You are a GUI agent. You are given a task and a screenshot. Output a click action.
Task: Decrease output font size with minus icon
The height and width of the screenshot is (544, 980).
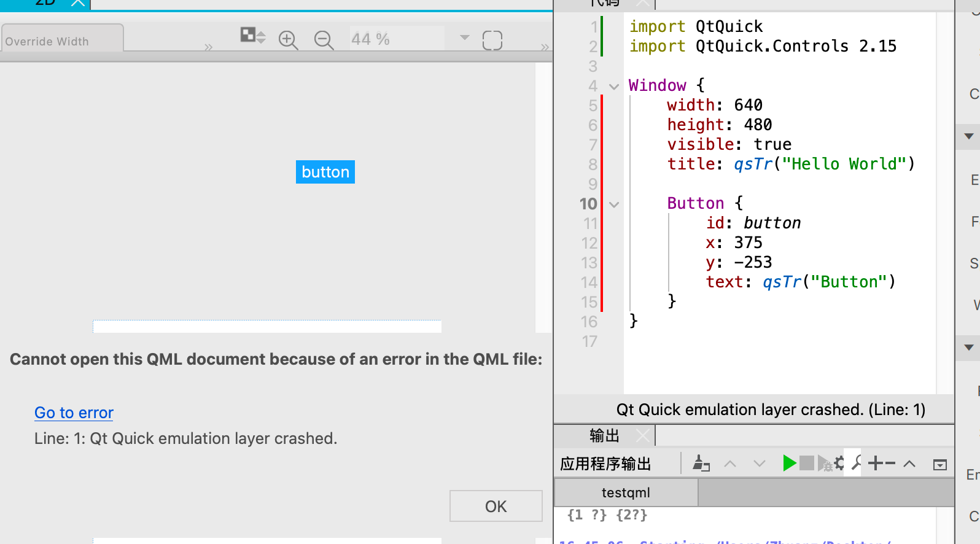[890, 464]
